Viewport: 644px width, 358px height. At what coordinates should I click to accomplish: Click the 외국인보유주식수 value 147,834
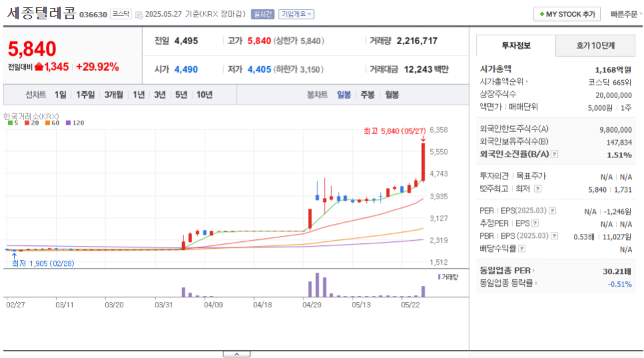(x=619, y=143)
